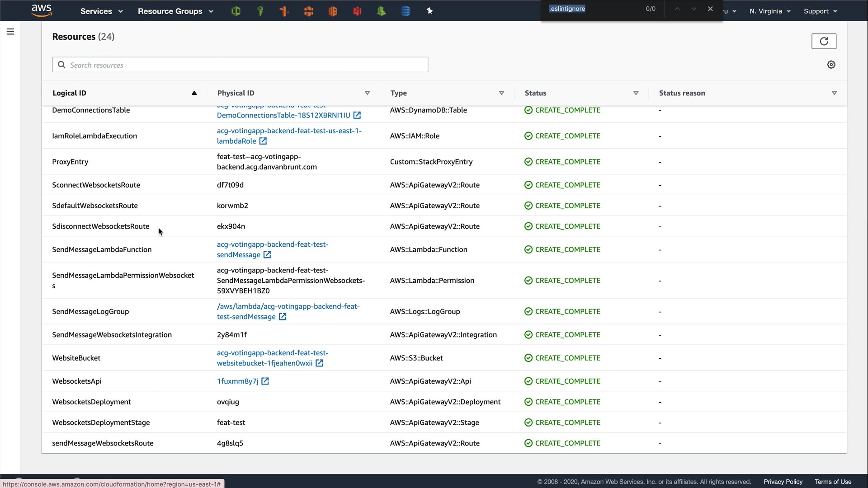
Task: Click the AWS logo home icon
Action: pos(42,10)
